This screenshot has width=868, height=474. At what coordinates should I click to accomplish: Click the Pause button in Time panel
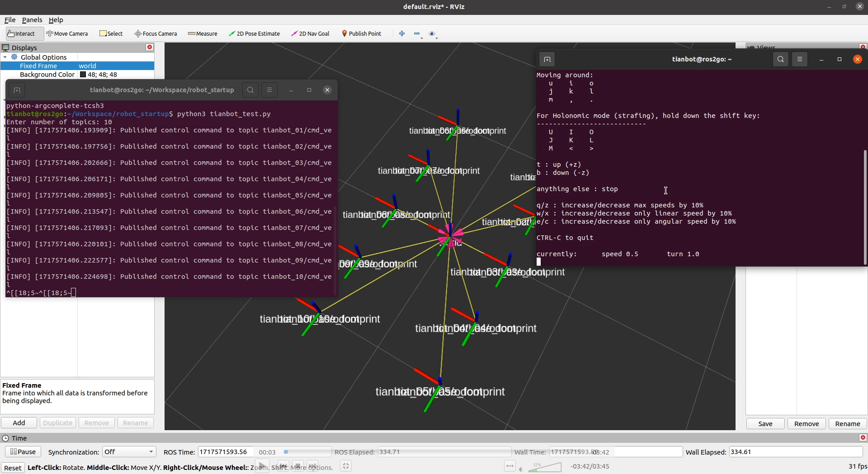click(x=23, y=451)
